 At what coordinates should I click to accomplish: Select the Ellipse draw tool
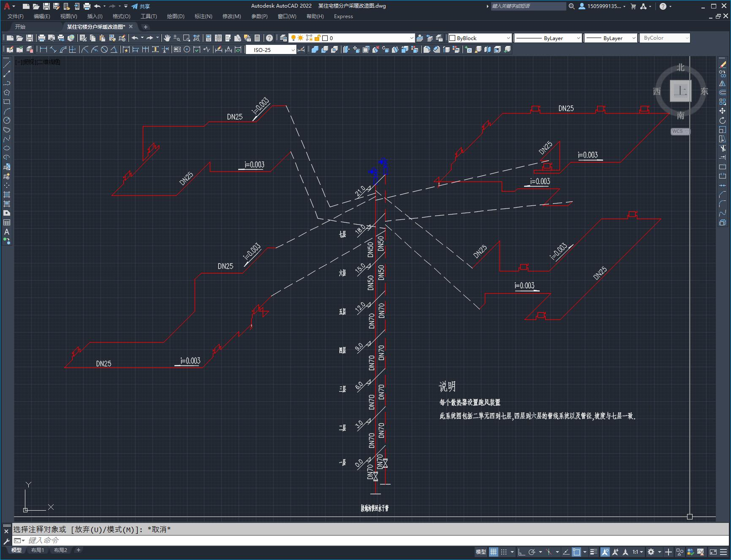pos(7,148)
